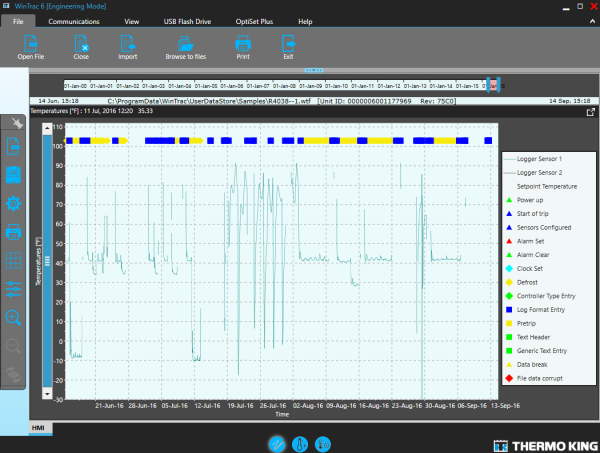Viewport: 600px width, 453px height.
Task: Click the Print ribbon icon
Action: pyautogui.click(x=242, y=43)
